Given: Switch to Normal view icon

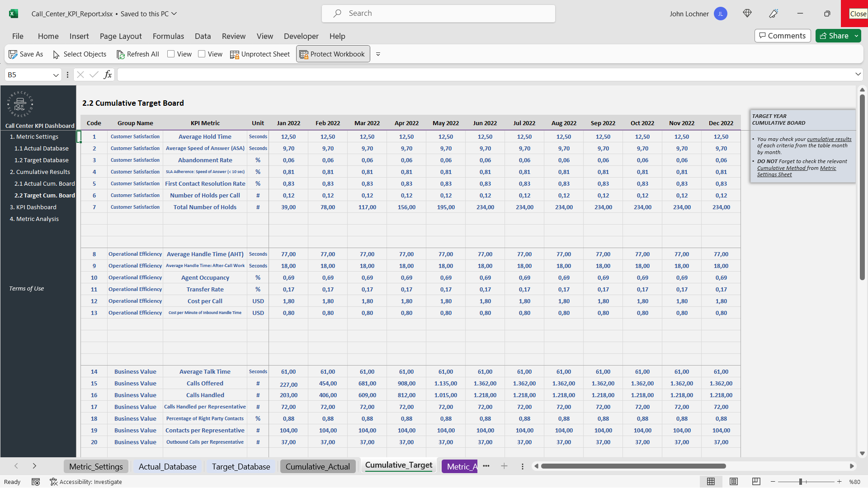Looking at the screenshot, I should 711,482.
